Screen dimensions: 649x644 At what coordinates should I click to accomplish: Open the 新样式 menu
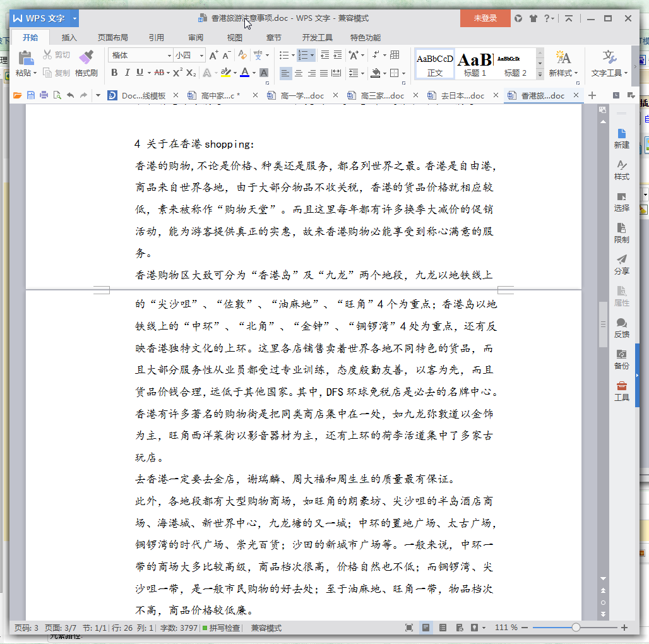[563, 64]
